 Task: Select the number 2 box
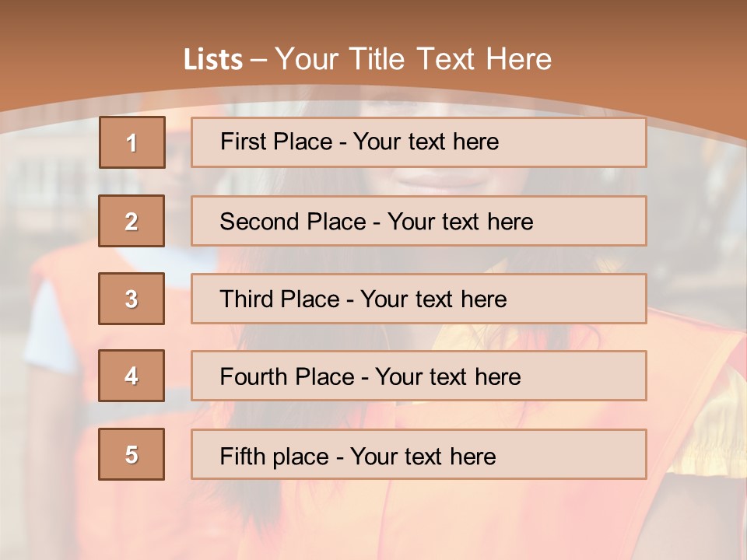tap(132, 221)
